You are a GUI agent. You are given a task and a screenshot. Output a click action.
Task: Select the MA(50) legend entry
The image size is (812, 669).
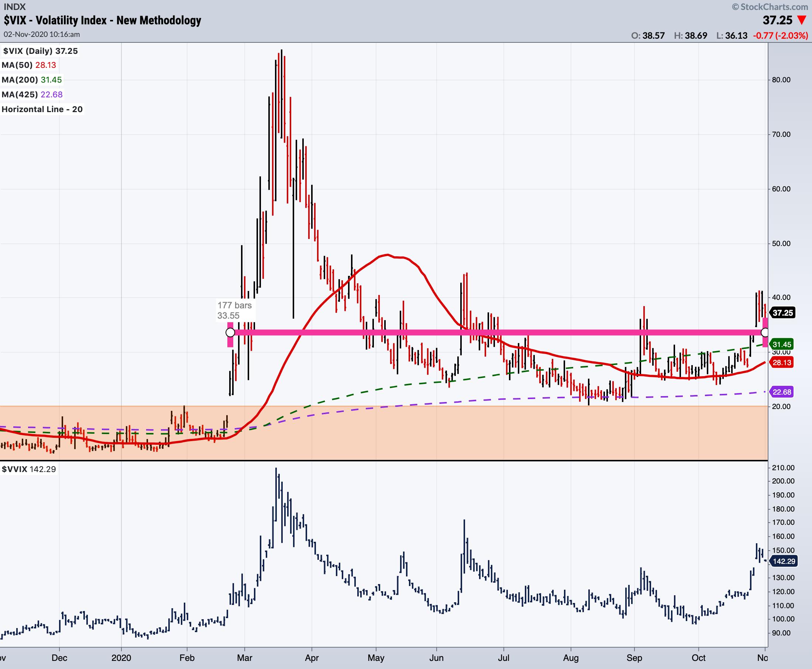[29, 65]
